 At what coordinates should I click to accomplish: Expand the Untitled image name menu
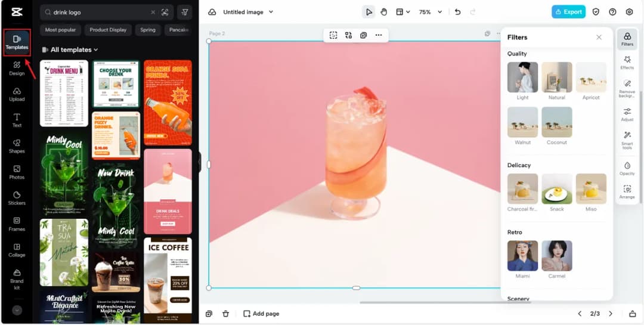[248, 12]
